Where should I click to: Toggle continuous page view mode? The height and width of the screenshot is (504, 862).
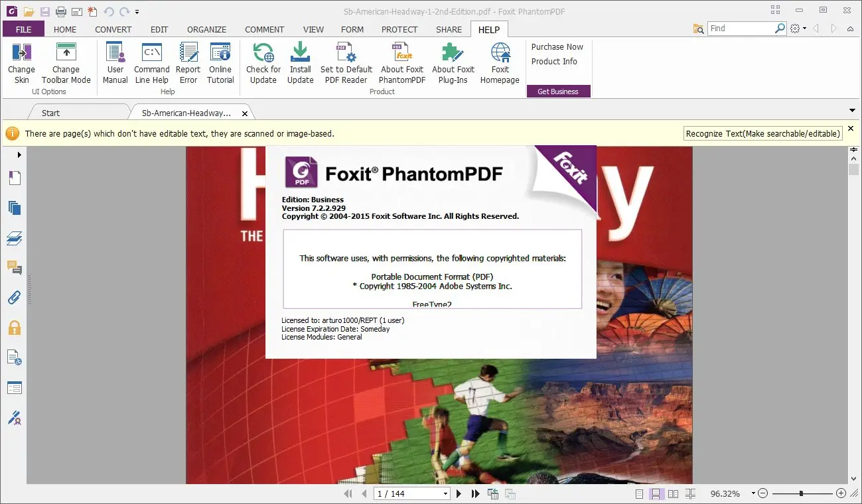[656, 494]
